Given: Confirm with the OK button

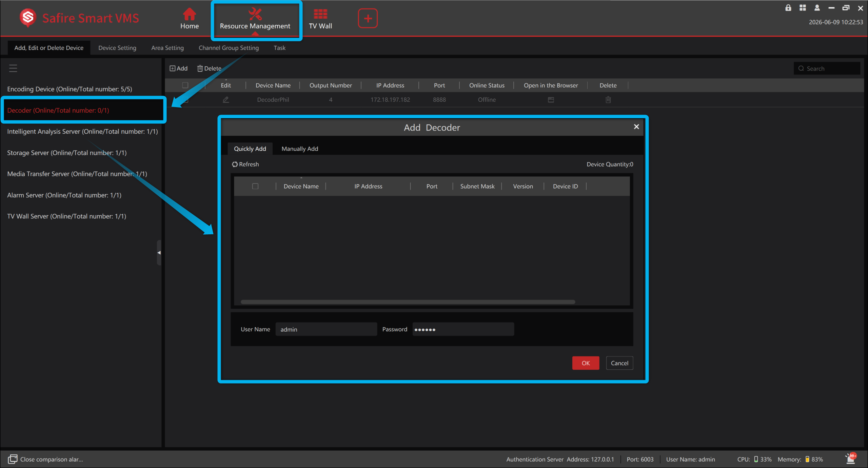Looking at the screenshot, I should [x=586, y=363].
